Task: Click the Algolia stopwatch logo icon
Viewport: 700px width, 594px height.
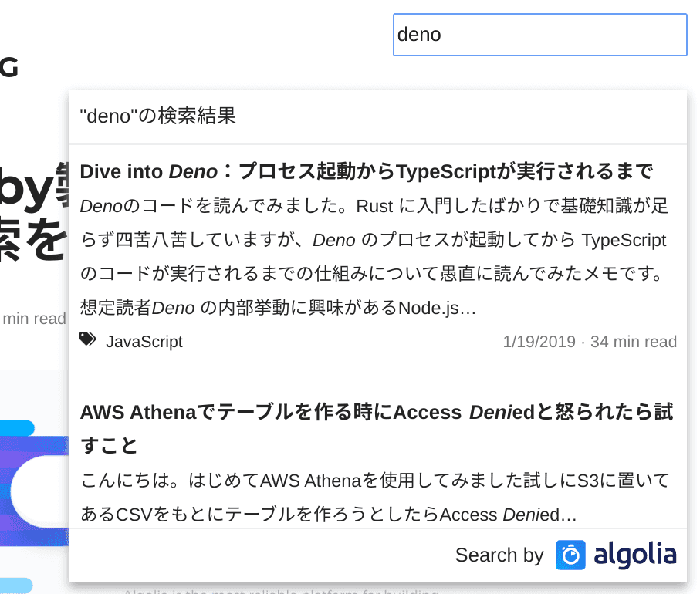Action: [570, 555]
